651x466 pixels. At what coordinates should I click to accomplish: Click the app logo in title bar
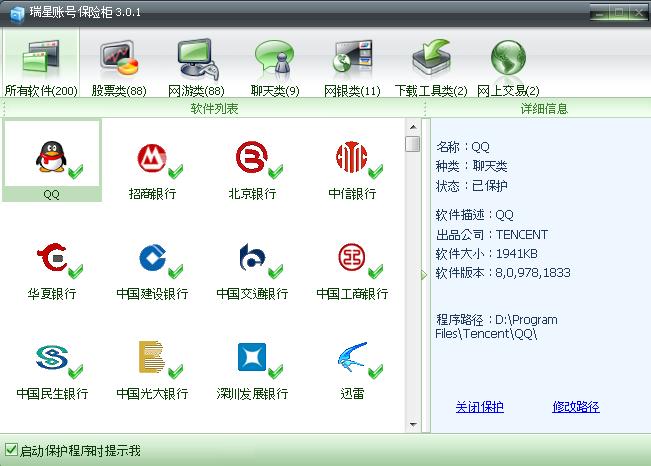17,14
